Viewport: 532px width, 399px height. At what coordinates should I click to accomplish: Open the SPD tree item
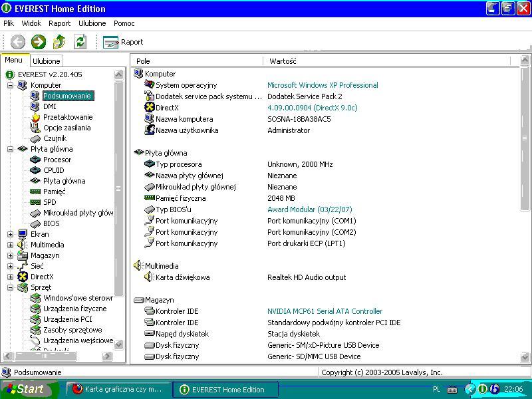[49, 202]
